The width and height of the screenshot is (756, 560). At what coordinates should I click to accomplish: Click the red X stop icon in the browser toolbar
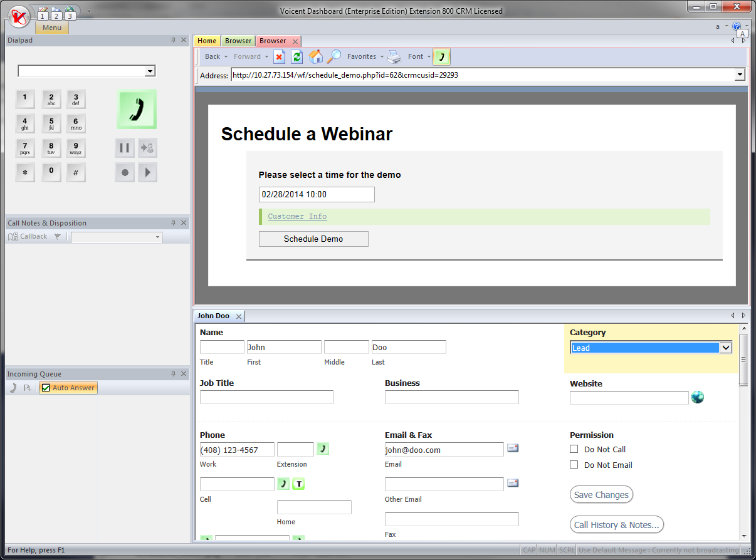click(x=280, y=57)
